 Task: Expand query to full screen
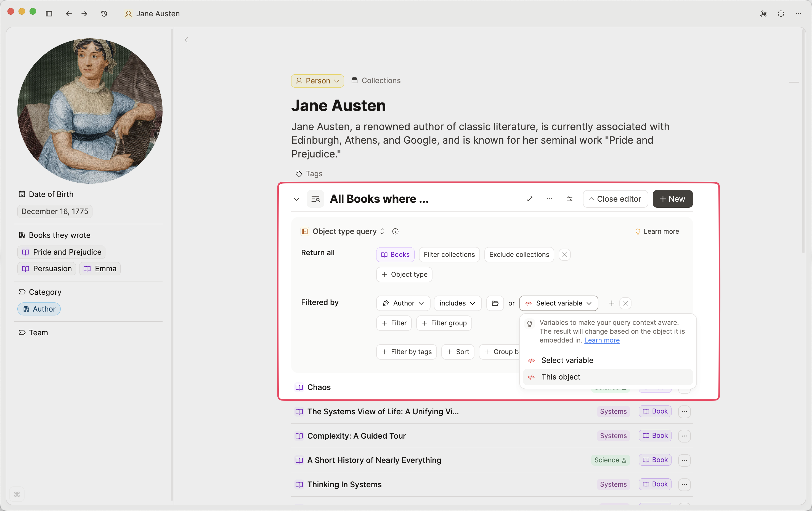530,199
